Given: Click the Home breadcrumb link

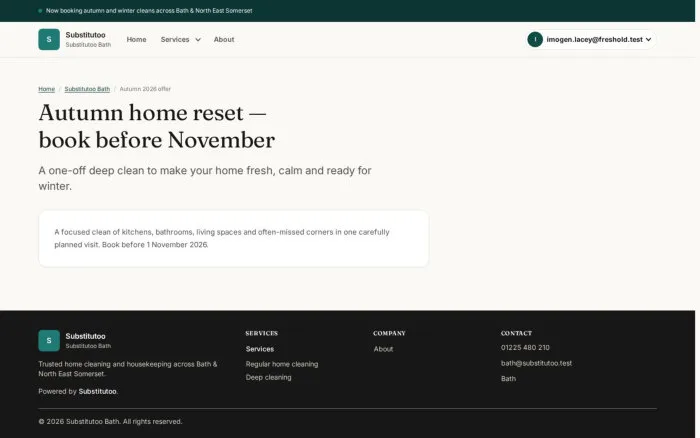Looking at the screenshot, I should pos(46,89).
